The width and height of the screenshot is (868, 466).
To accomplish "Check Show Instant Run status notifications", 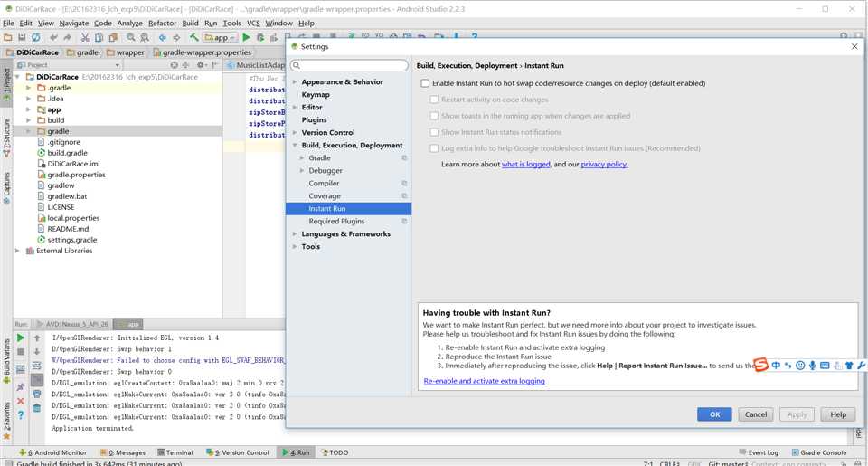I will (434, 132).
